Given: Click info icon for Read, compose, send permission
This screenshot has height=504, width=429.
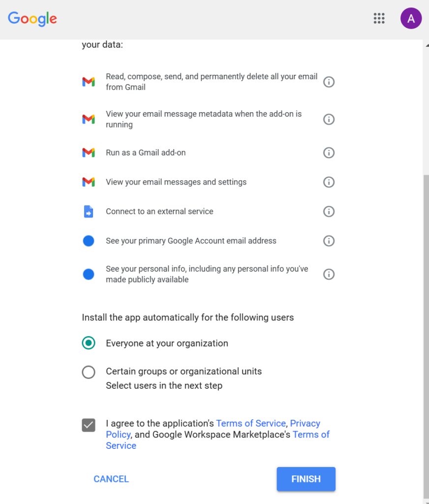Looking at the screenshot, I should coord(329,82).
